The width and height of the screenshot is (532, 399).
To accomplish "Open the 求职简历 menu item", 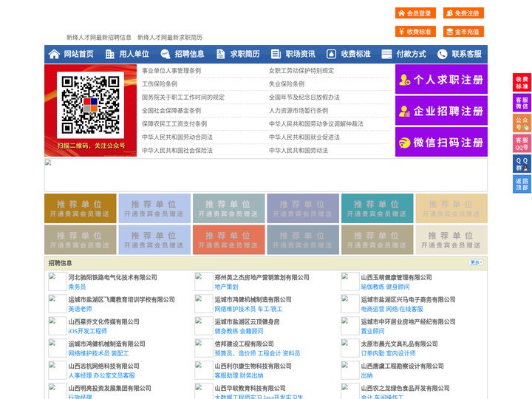I will tap(245, 54).
